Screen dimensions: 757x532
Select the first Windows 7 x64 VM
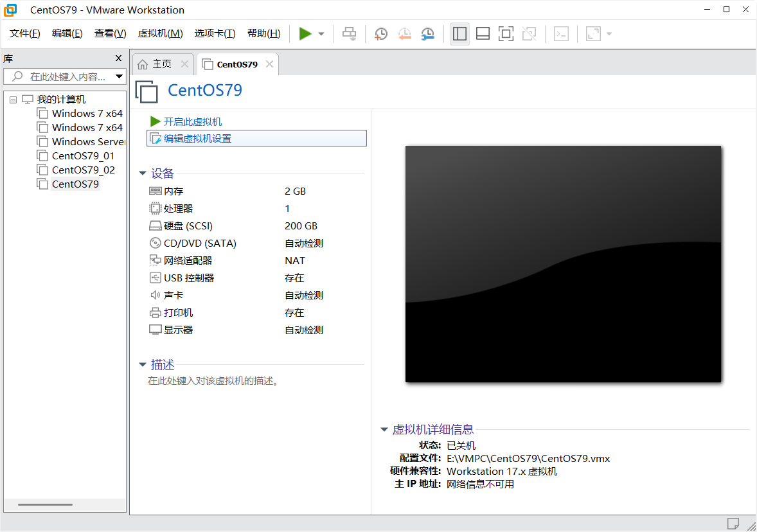pos(87,114)
